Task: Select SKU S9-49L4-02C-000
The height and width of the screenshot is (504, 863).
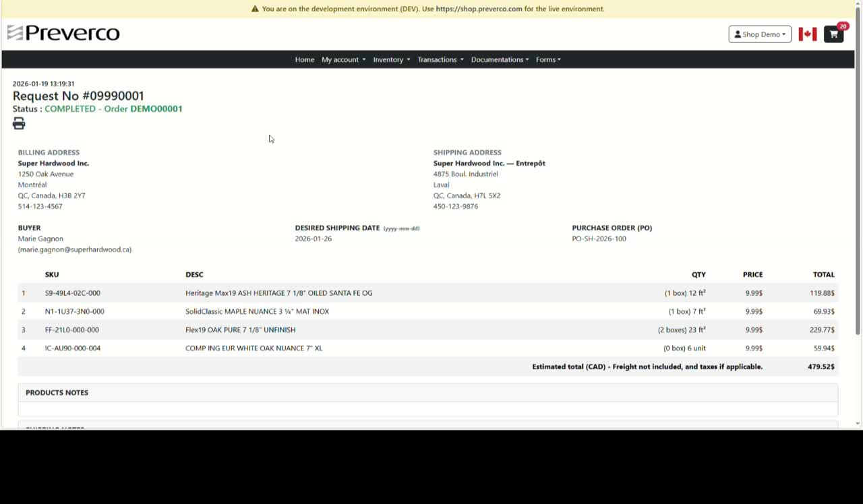Action: pos(73,293)
